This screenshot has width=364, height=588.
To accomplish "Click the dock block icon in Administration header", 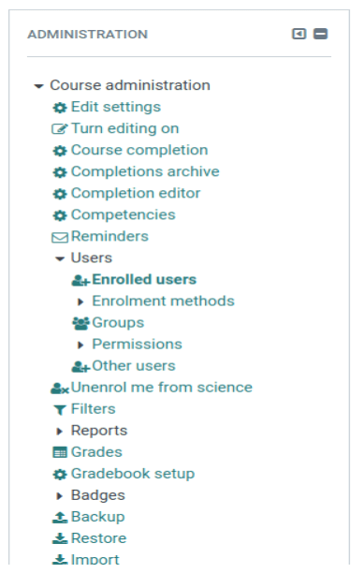I will coord(298,34).
